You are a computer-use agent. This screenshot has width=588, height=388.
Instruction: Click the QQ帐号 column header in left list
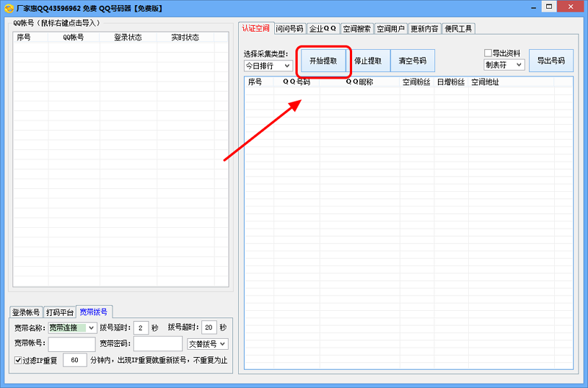73,37
